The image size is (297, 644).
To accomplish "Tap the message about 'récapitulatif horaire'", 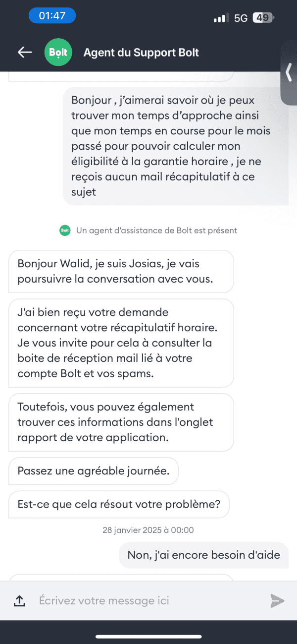I will click(121, 343).
